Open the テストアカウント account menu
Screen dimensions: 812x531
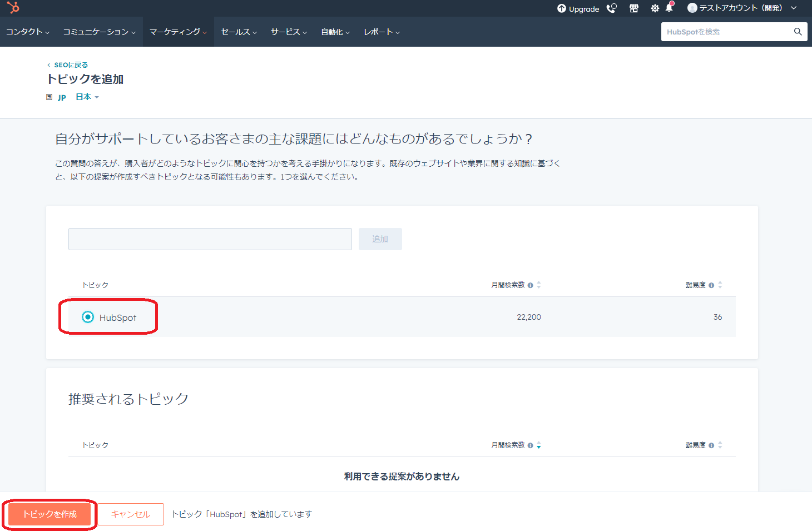pyautogui.click(x=742, y=8)
